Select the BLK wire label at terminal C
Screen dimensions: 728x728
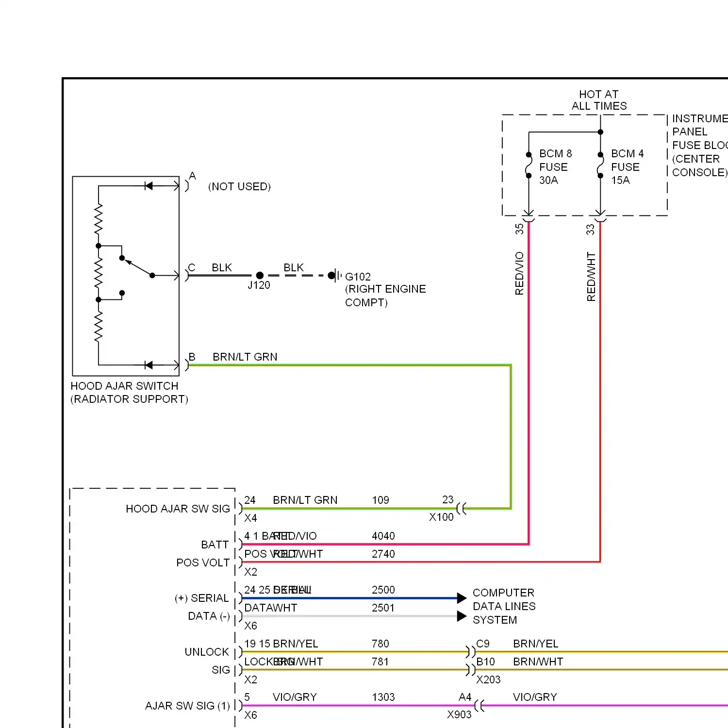222,267
